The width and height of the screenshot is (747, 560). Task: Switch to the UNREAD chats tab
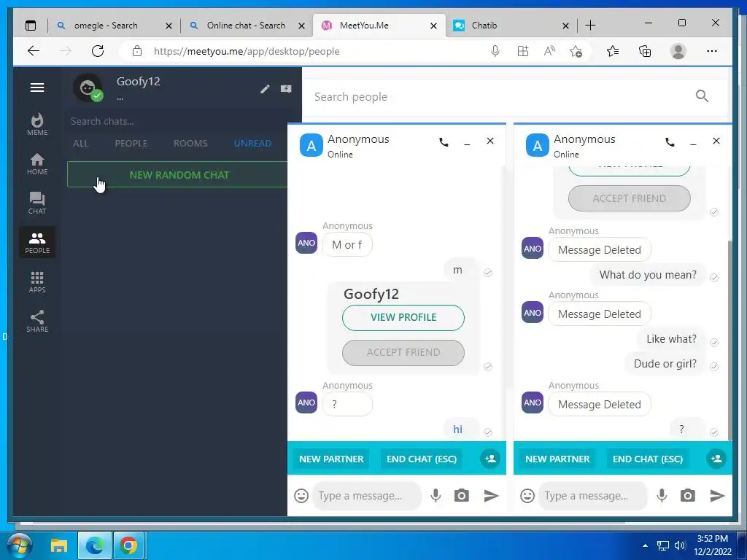(252, 144)
